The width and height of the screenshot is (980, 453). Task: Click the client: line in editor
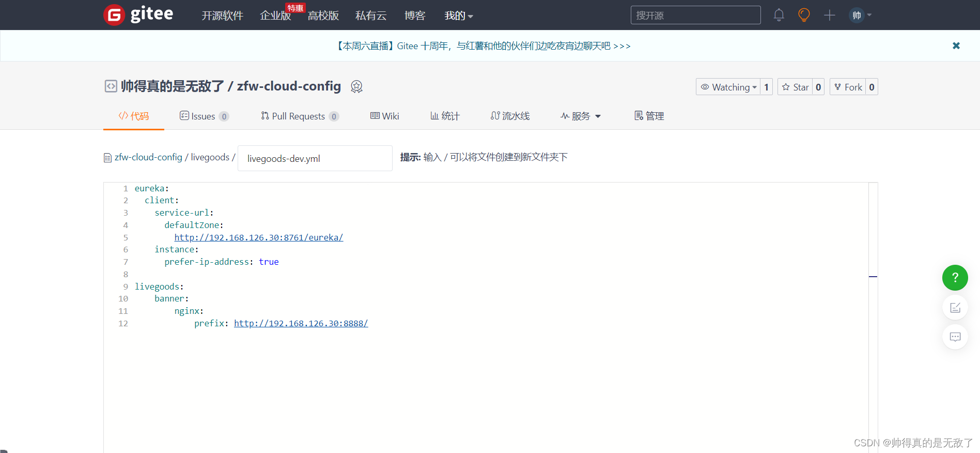pos(162,200)
